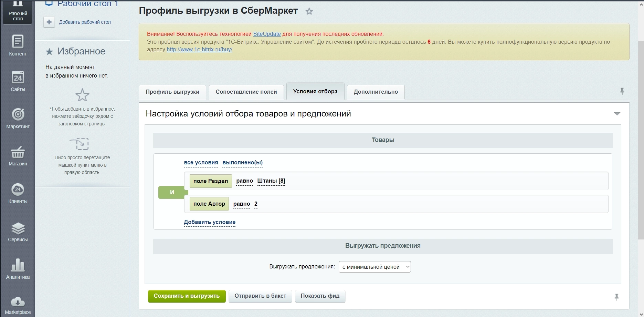The image size is (644, 317).
Task: Click the Добавить условие link
Action: 210,222
